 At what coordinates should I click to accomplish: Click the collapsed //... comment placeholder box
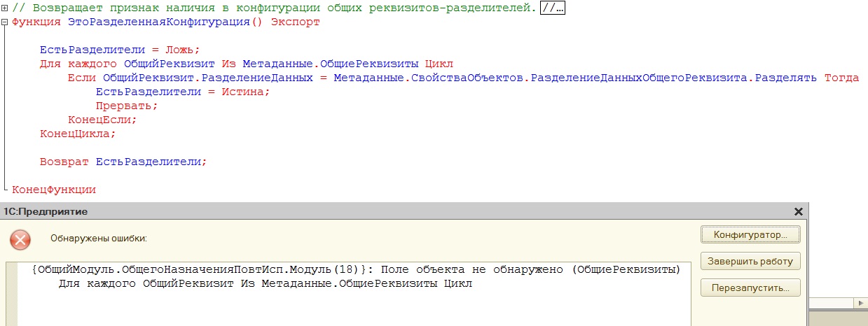[553, 8]
